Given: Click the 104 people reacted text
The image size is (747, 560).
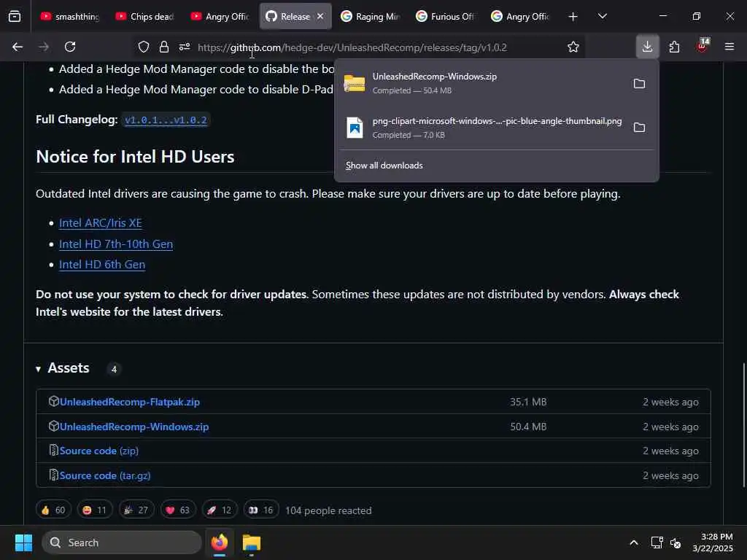Looking at the screenshot, I should coord(328,510).
